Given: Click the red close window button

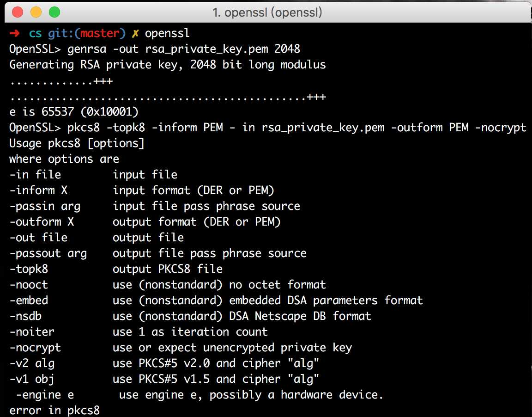Looking at the screenshot, I should pyautogui.click(x=17, y=12).
